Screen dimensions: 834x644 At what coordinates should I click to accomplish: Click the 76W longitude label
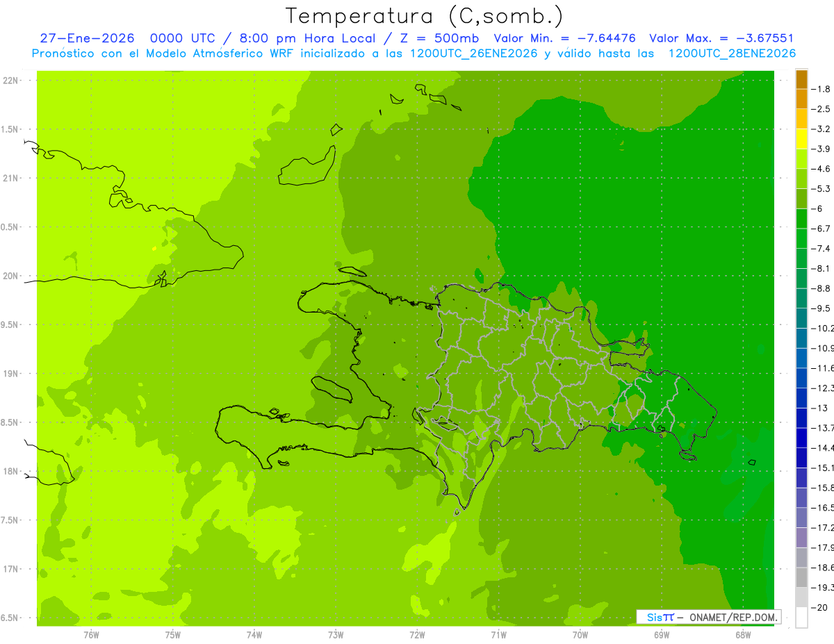(x=91, y=635)
